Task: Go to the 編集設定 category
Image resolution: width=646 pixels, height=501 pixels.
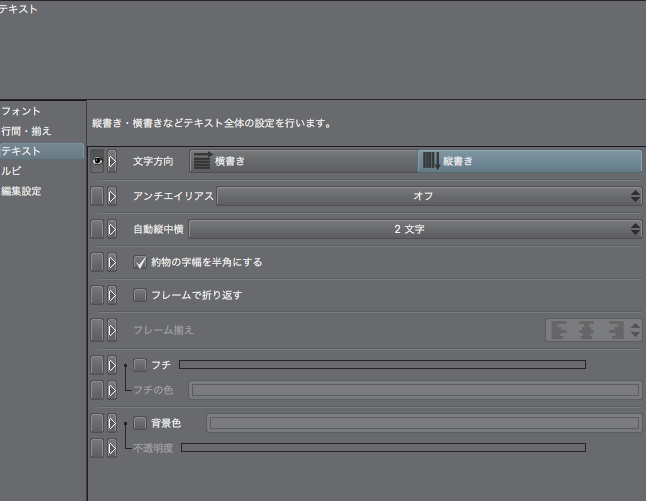Action: coord(22,191)
